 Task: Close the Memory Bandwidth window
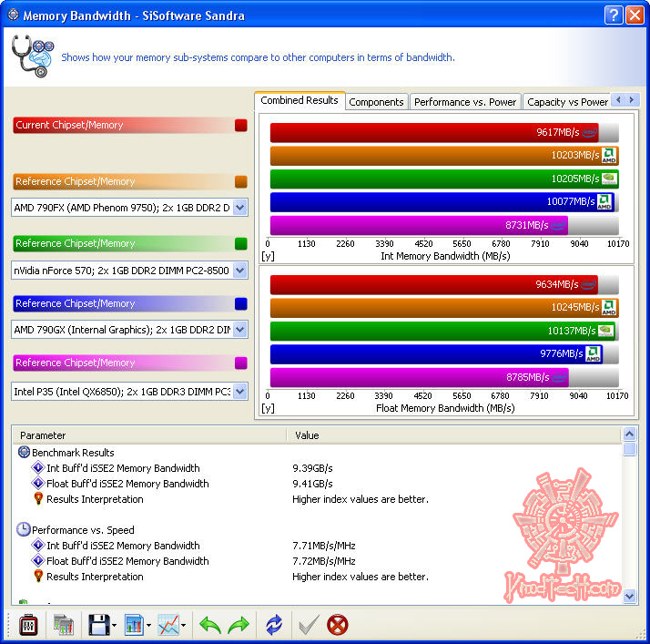tap(635, 15)
